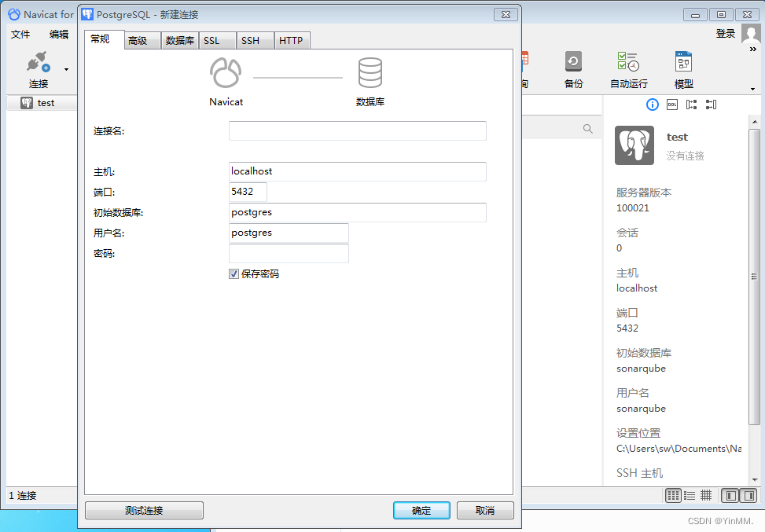765x532 pixels.
Task: Switch to the 常规 tab
Action: (x=104, y=39)
